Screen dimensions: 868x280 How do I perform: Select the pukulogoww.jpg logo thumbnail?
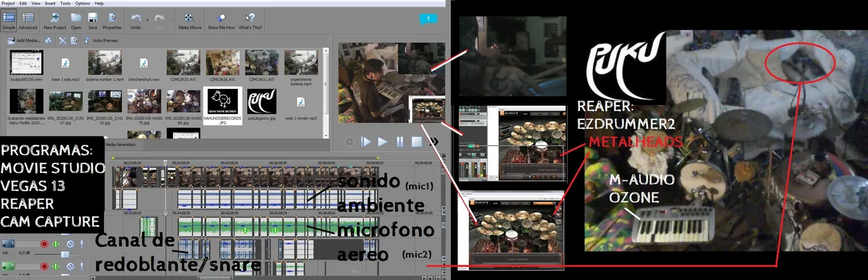point(262,101)
